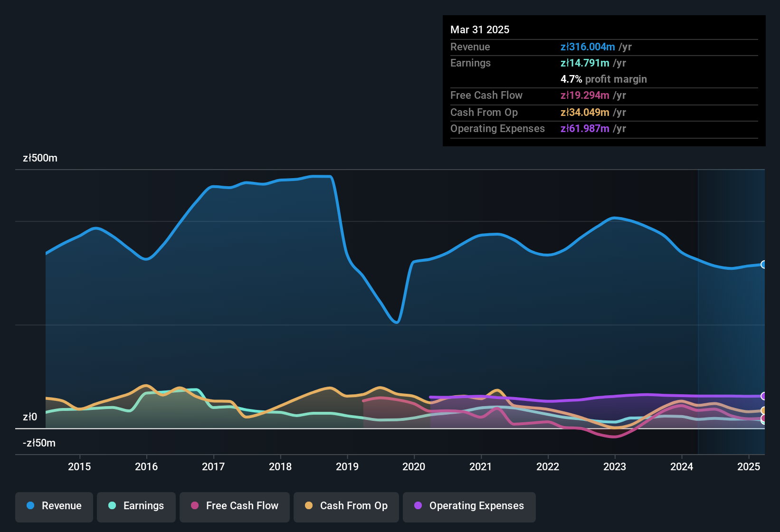Viewport: 780px width, 532px height.
Task: Click the blue Revenue endpoint marker
Action: tap(764, 265)
